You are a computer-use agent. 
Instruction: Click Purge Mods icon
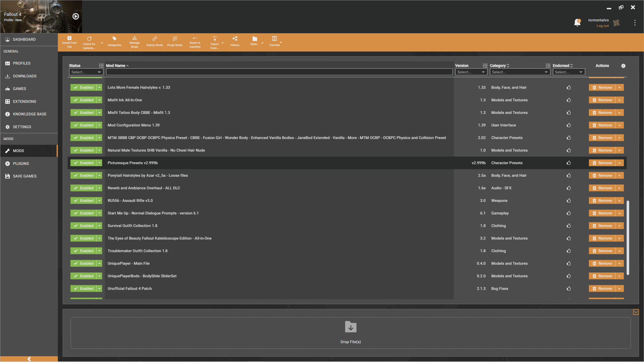(x=175, y=39)
